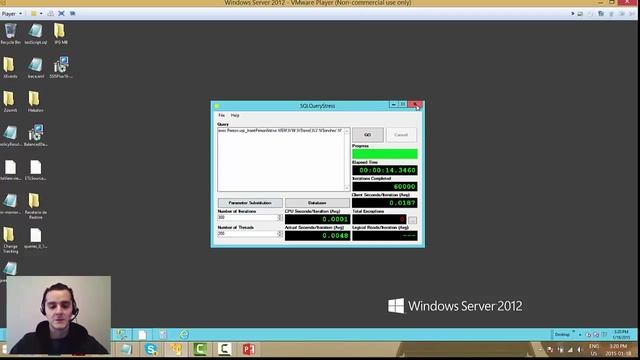
Task: Adjust the Number of Iterations spinner arrows
Action: point(280,218)
